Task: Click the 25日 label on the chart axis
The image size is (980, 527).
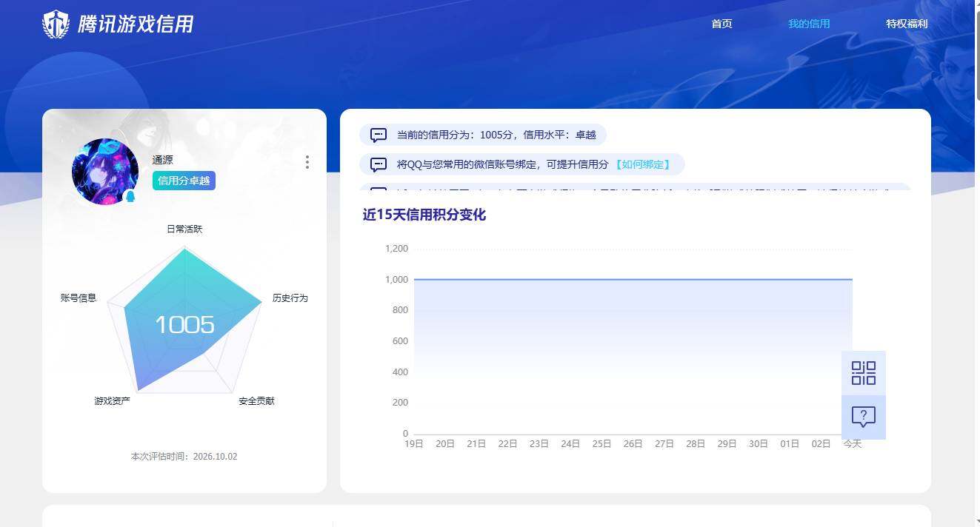Action: (x=602, y=444)
